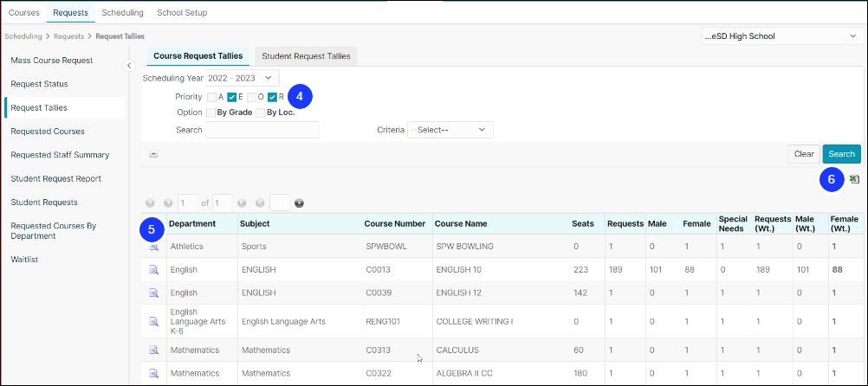Open Scheduling Year dropdown
This screenshot has height=386, width=868.
pyautogui.click(x=243, y=78)
